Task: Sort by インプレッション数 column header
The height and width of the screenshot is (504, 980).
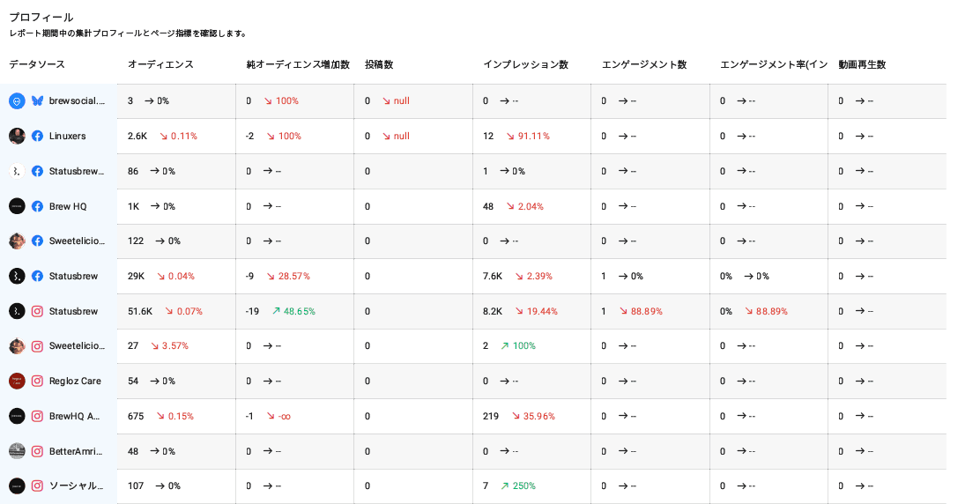Action: coord(525,64)
